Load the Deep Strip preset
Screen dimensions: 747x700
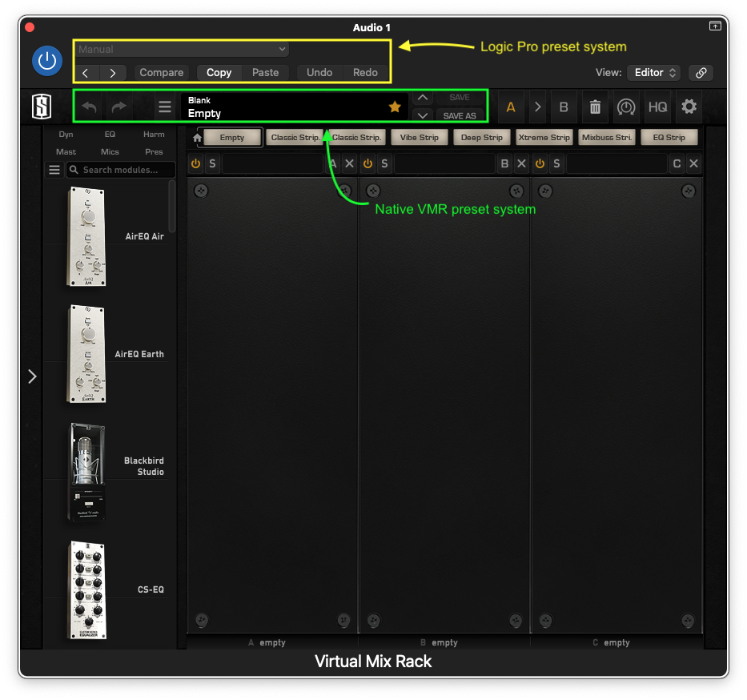tap(482, 137)
